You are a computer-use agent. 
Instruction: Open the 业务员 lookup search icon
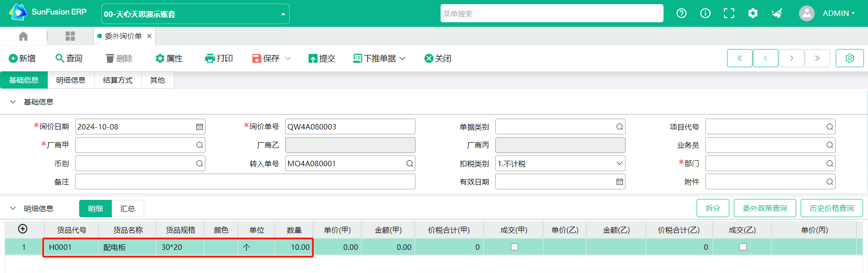click(829, 145)
